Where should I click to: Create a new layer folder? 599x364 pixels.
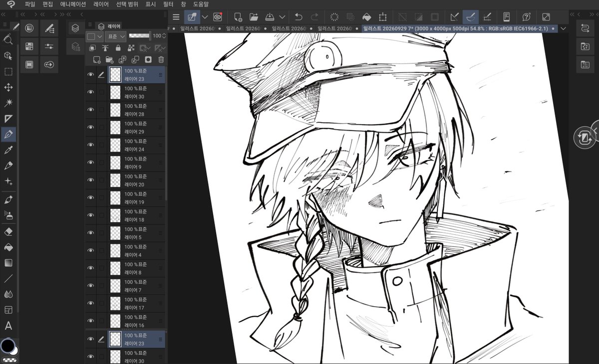click(x=109, y=60)
